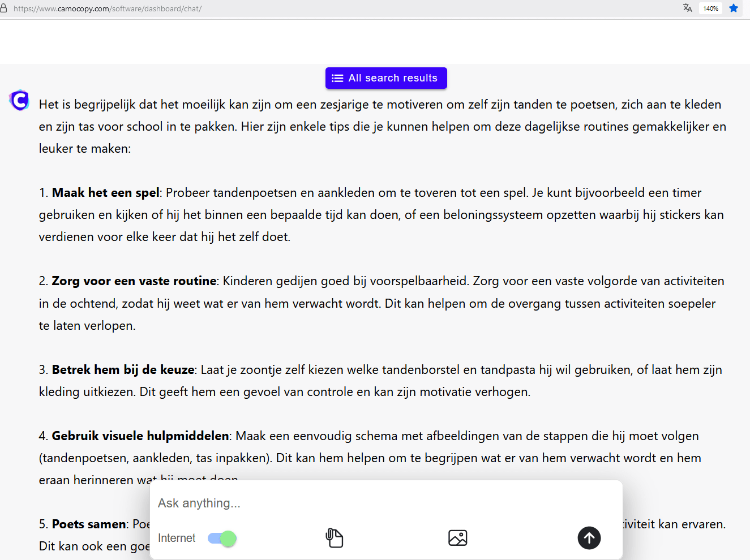
Task: Disable the Internet toggle switch
Action: tap(222, 538)
